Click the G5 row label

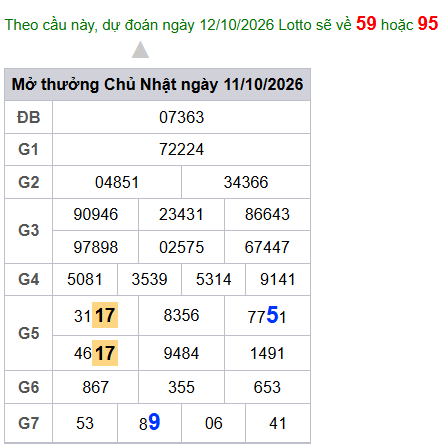pyautogui.click(x=29, y=333)
